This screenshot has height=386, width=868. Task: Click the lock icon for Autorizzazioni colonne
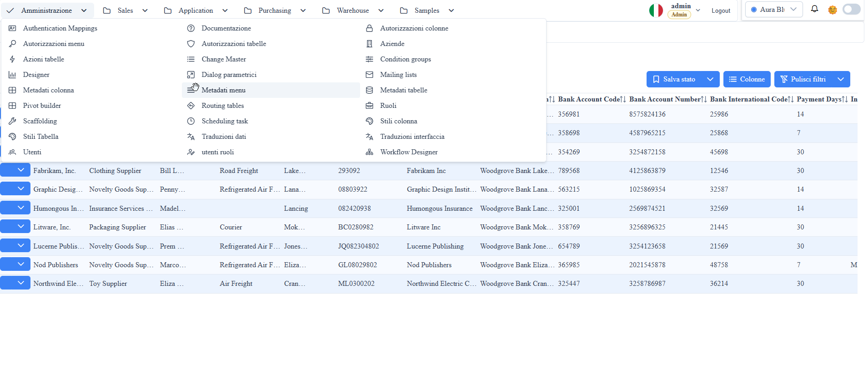pyautogui.click(x=370, y=28)
